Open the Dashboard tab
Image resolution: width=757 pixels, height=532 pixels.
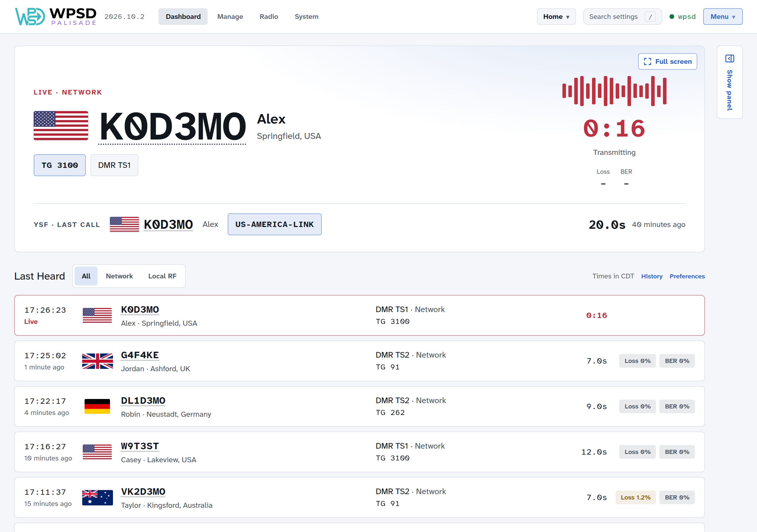point(183,17)
